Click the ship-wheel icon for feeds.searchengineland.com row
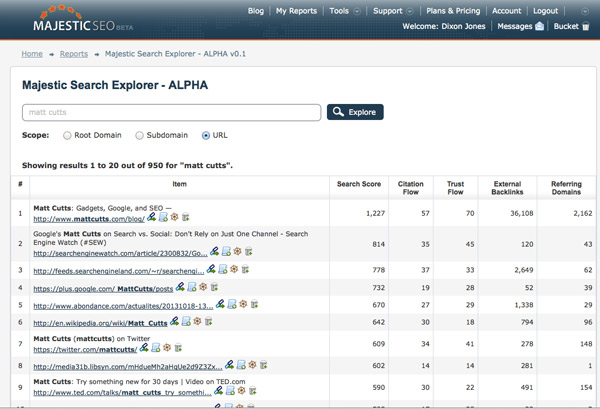Image resolution: width=600 pixels, height=409 pixels. point(234,269)
